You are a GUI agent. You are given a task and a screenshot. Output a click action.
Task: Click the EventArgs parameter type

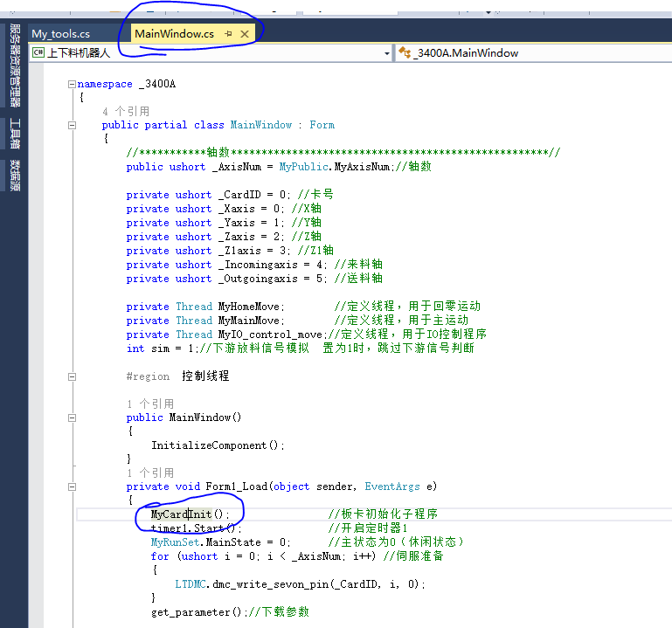392,487
